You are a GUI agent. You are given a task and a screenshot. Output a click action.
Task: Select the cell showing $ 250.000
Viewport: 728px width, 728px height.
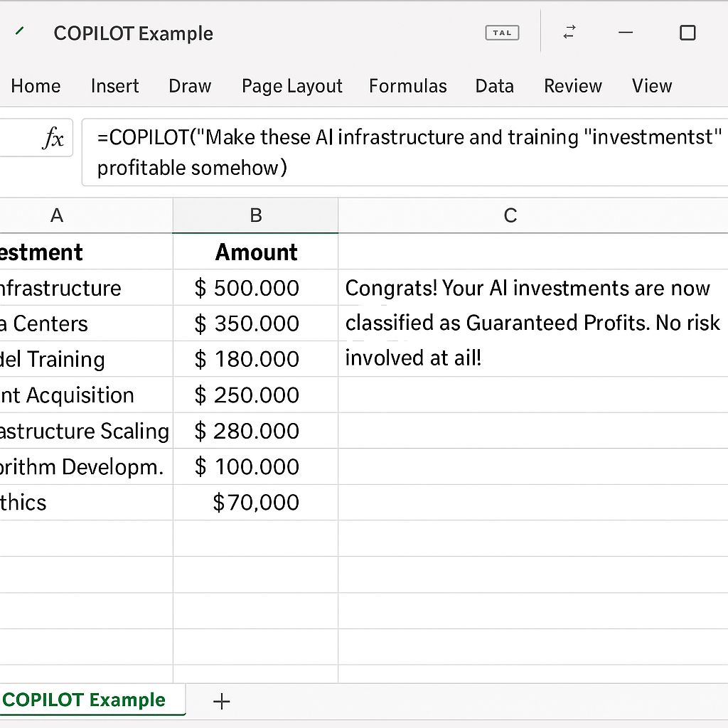tap(256, 395)
